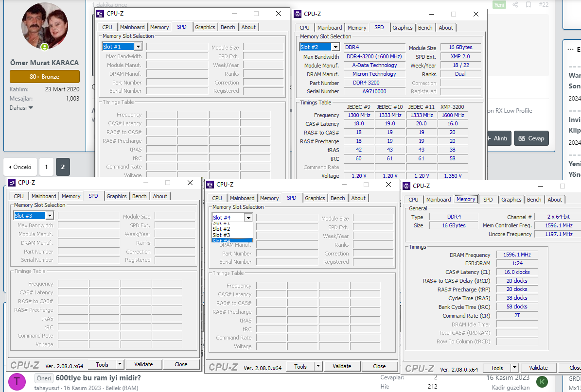The image size is (581, 392).
Task: Open the Slot #1 memory slot combo box
Action: pos(138,47)
